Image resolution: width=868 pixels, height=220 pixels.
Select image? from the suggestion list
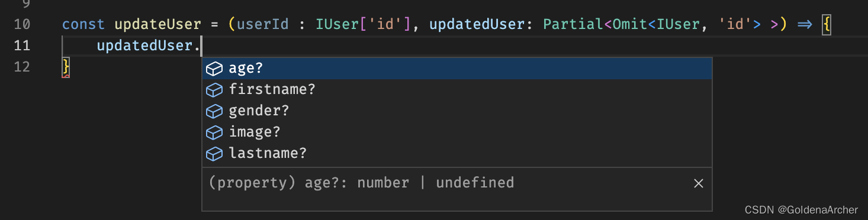(x=457, y=132)
